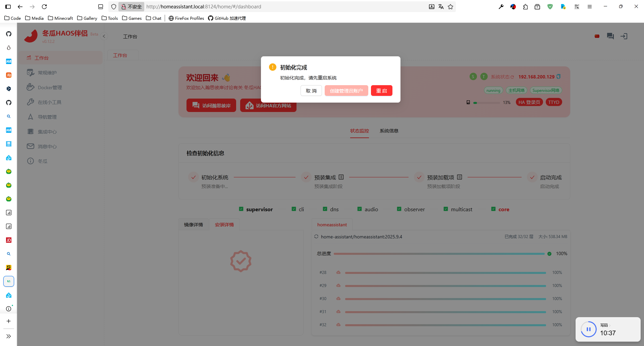Image resolution: width=644 pixels, height=346 pixels.
Task: Open the Minecraft bookmarks folder
Action: tap(60, 18)
